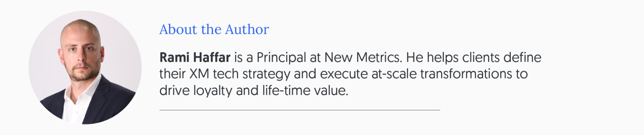
Task: Click the surname Haffar in bold
Action: tap(212, 57)
